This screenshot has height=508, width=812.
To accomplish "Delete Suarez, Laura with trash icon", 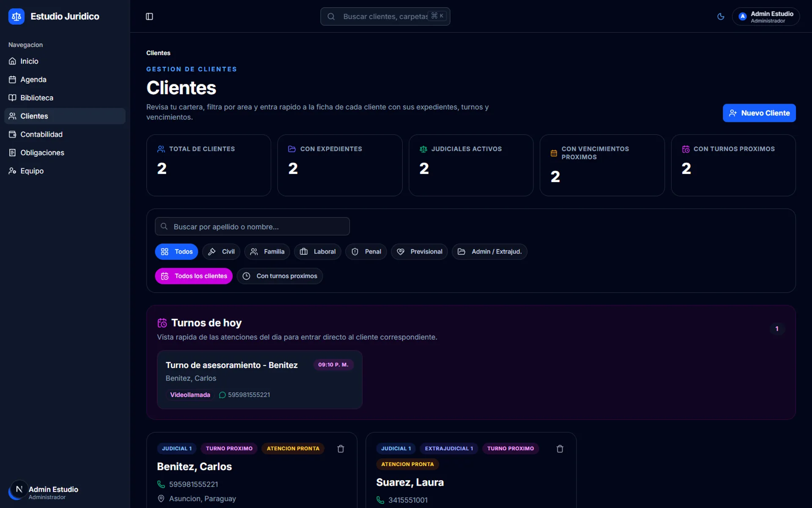I will [x=560, y=449].
